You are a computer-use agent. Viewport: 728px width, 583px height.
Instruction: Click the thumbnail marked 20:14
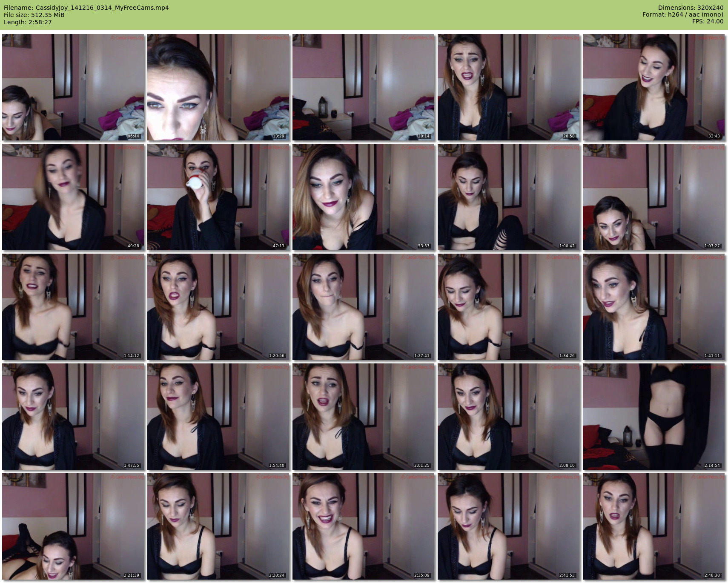point(364,87)
